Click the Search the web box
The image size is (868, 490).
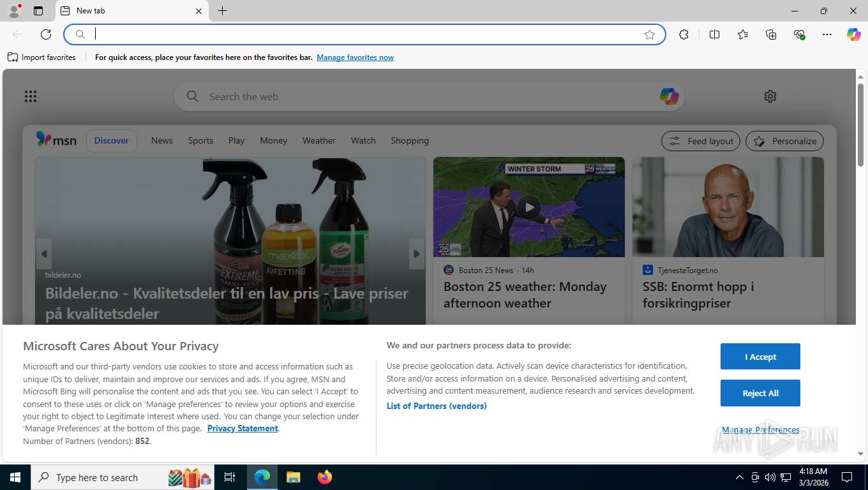pos(429,96)
